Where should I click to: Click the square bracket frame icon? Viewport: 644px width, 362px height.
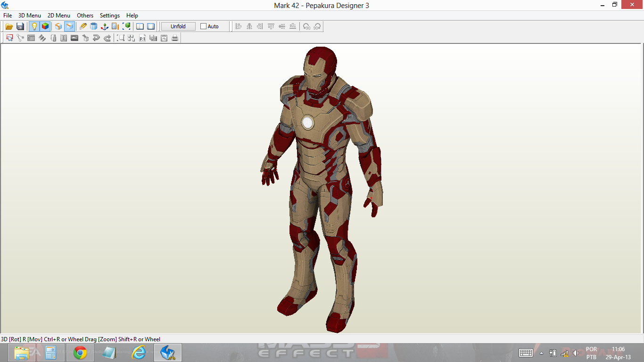(121, 38)
